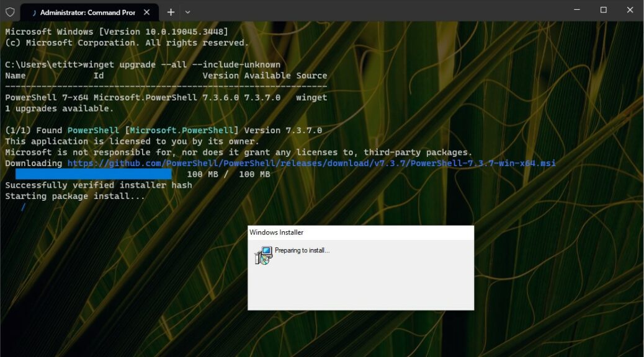The image size is (644, 357).
Task: Click cyan 'PowerShell' in the Found line
Action: point(93,131)
